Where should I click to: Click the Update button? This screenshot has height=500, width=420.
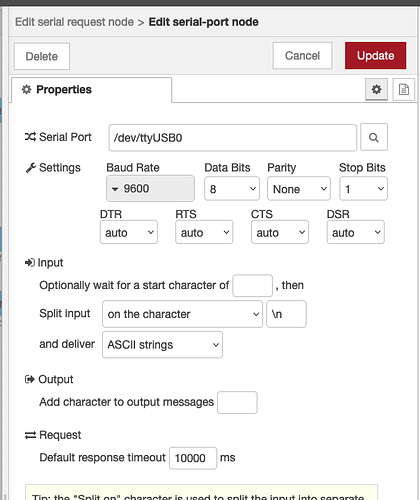[375, 56]
